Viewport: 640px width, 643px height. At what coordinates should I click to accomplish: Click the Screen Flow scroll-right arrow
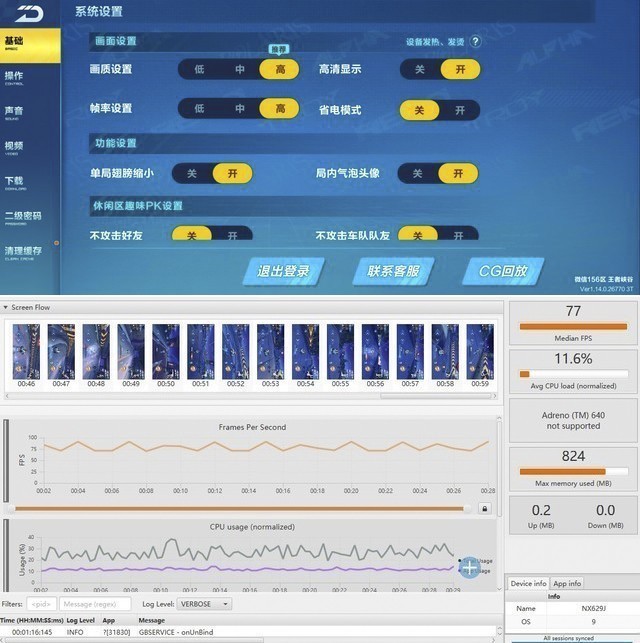(495, 396)
